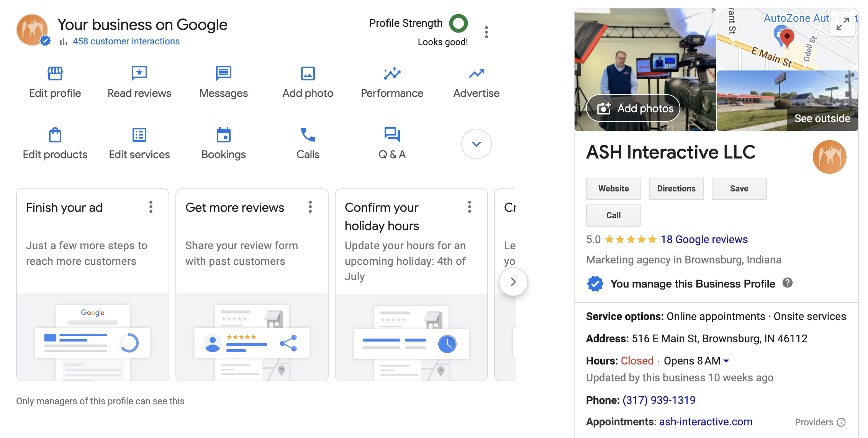Open the Finish your ad card menu
The image size is (868, 438).
point(151,207)
